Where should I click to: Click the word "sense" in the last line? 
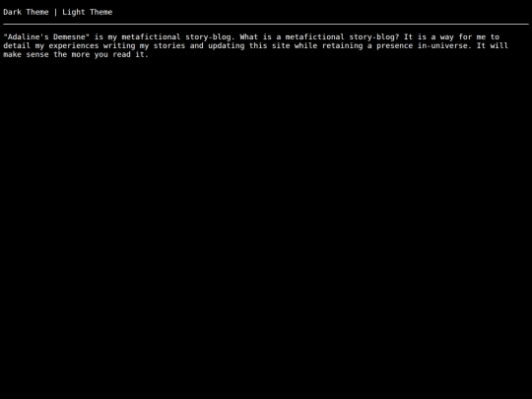pos(37,54)
